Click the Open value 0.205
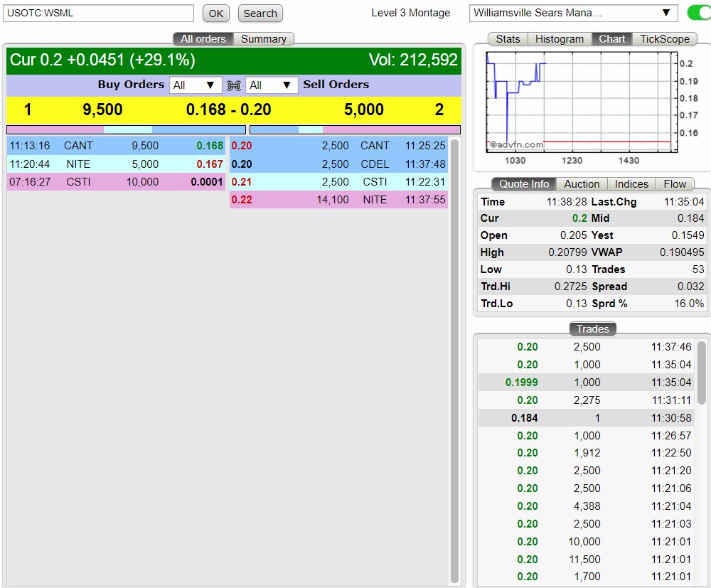Screen dimensions: 711x588 (573, 235)
